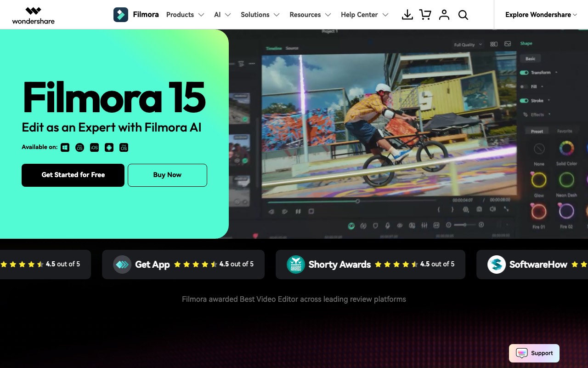Screen dimensions: 588x368
Task: Open the download icon in header
Action: click(x=407, y=15)
